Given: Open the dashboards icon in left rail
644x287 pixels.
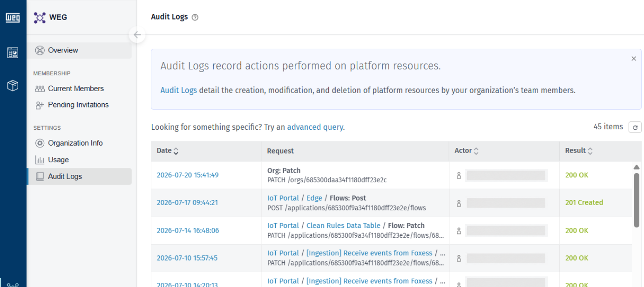Looking at the screenshot, I should point(13,53).
